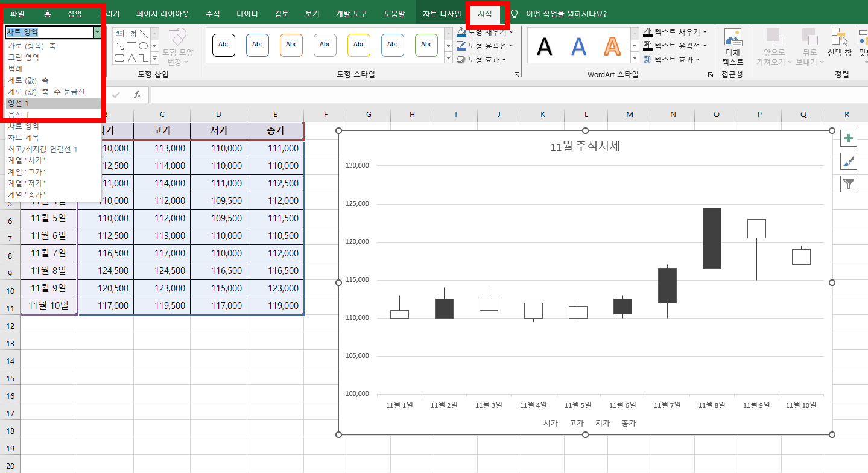This screenshot has height=473, width=868.
Task: Switch to the 수식 tab
Action: coord(213,13)
